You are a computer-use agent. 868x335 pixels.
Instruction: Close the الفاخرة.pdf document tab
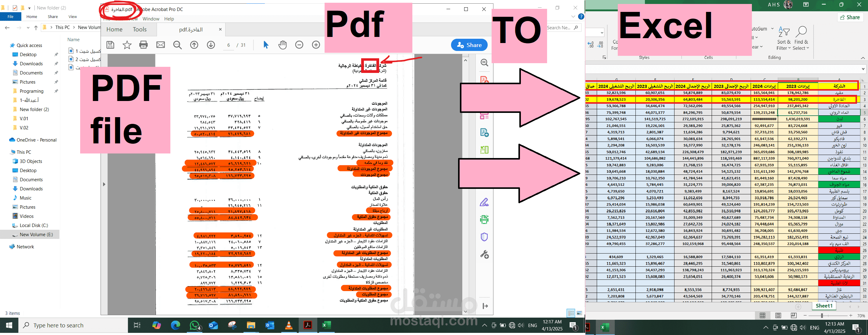click(220, 29)
